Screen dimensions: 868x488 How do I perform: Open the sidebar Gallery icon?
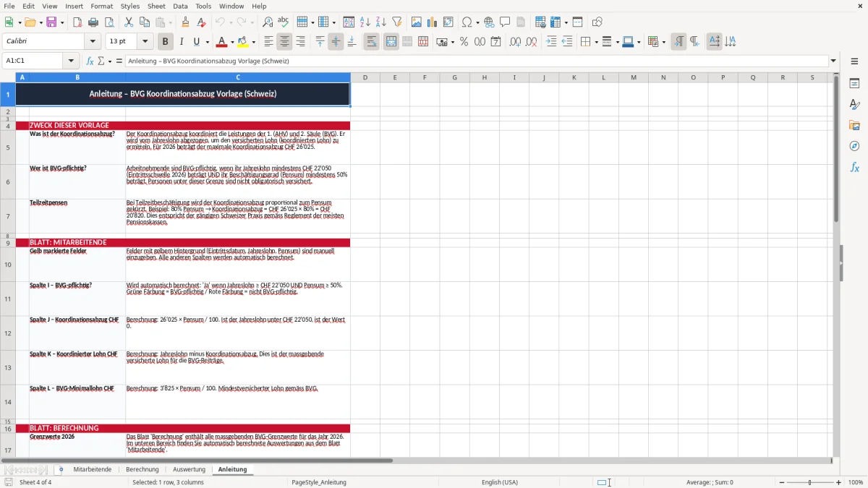click(854, 126)
